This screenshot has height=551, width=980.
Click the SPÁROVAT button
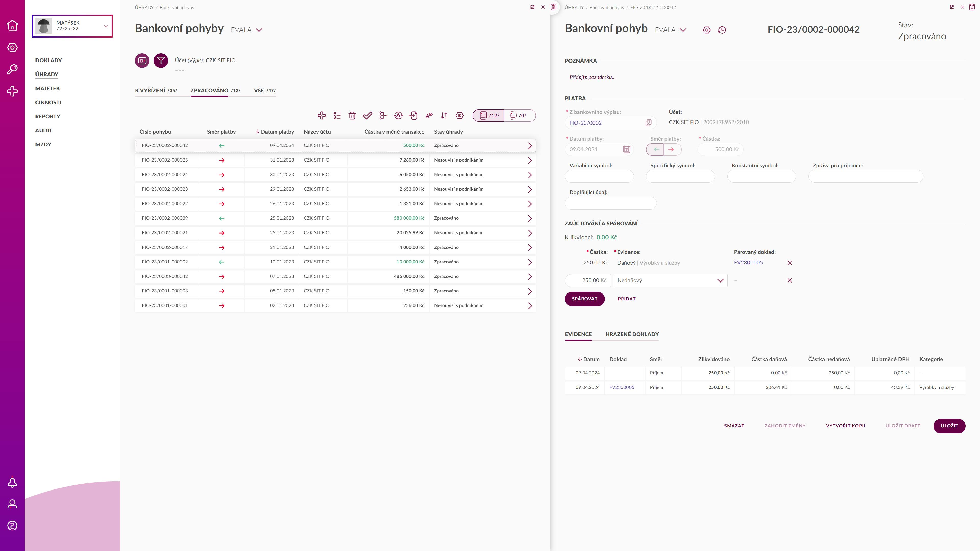[585, 299]
